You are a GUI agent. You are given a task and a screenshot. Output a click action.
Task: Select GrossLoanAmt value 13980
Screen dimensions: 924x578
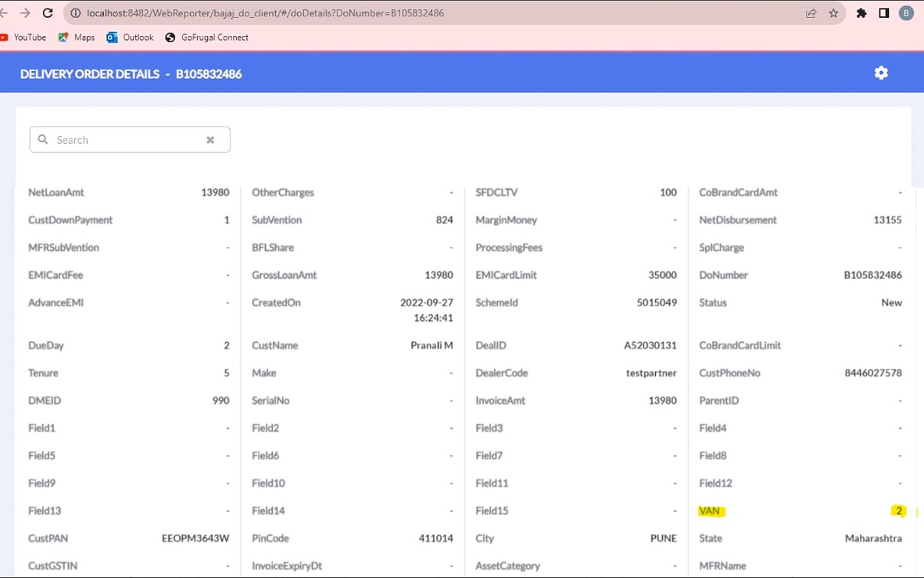point(439,275)
